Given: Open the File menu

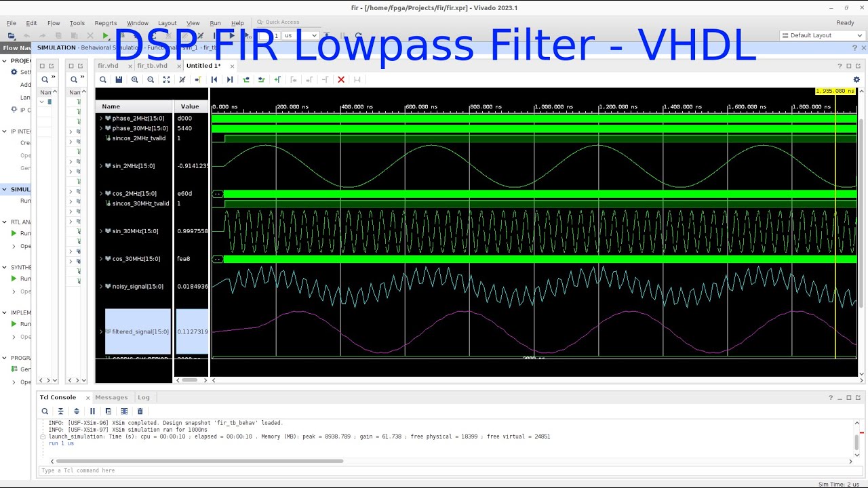Looking at the screenshot, I should click(x=12, y=23).
